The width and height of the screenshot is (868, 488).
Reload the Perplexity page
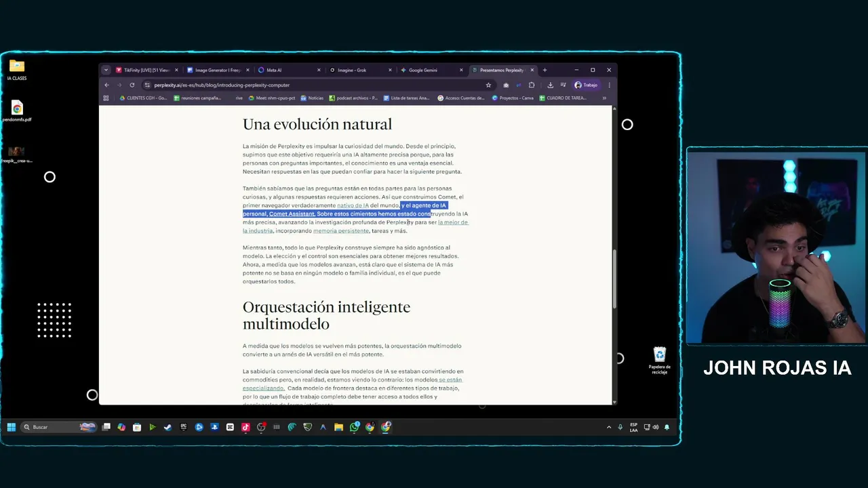click(132, 85)
